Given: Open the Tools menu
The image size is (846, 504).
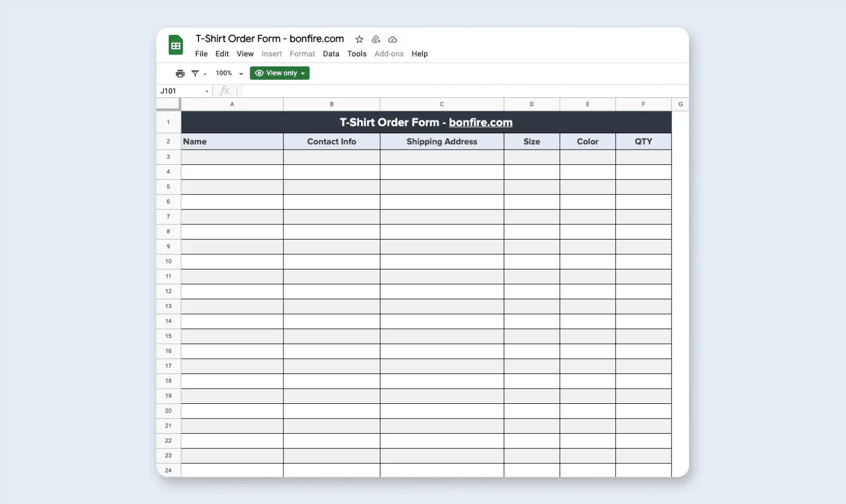Looking at the screenshot, I should (356, 53).
